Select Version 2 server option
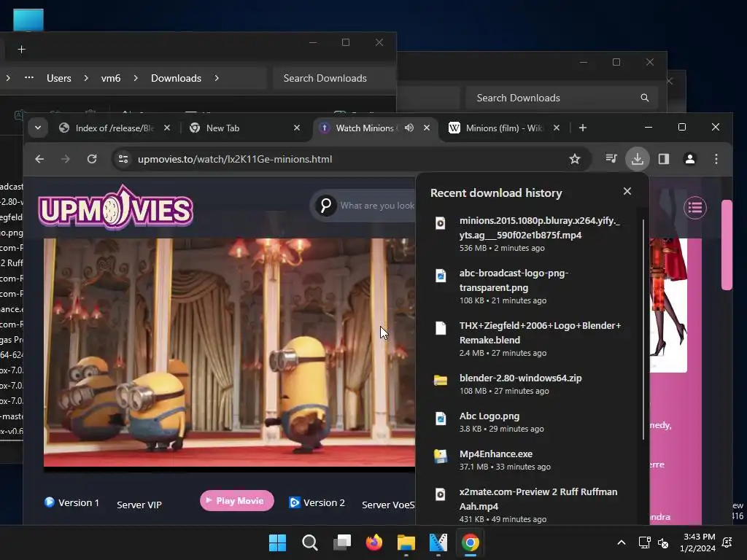Screen dimensions: 747x560 point(317,502)
